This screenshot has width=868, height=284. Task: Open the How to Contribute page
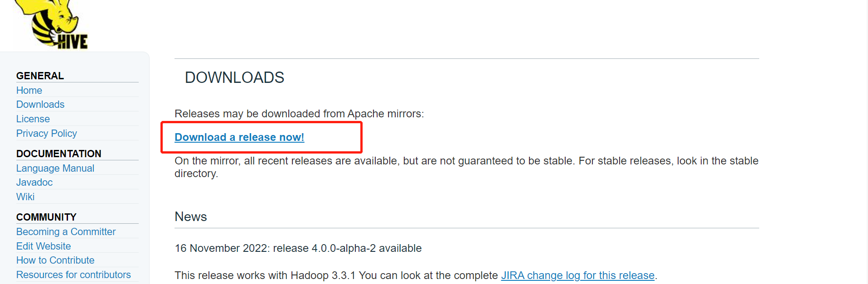coord(55,260)
